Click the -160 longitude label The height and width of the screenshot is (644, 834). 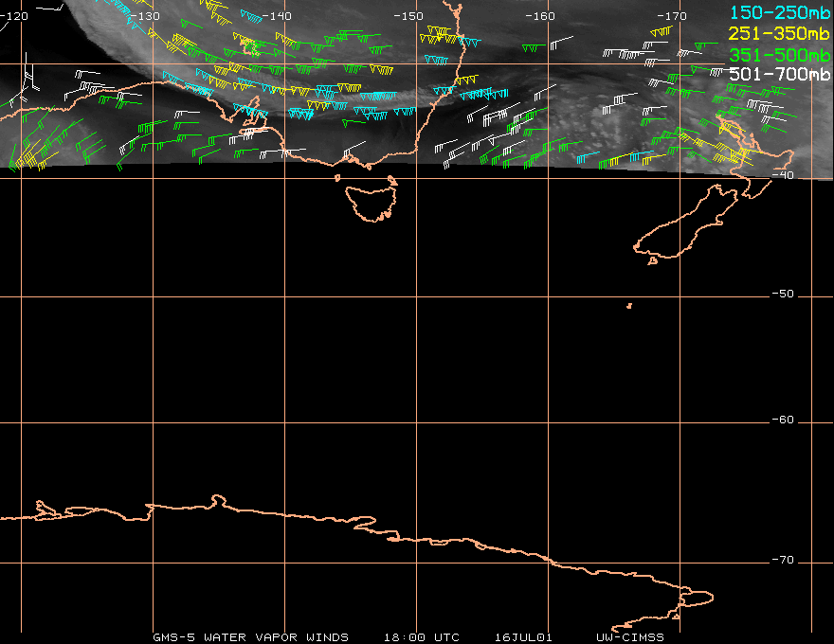[540, 16]
